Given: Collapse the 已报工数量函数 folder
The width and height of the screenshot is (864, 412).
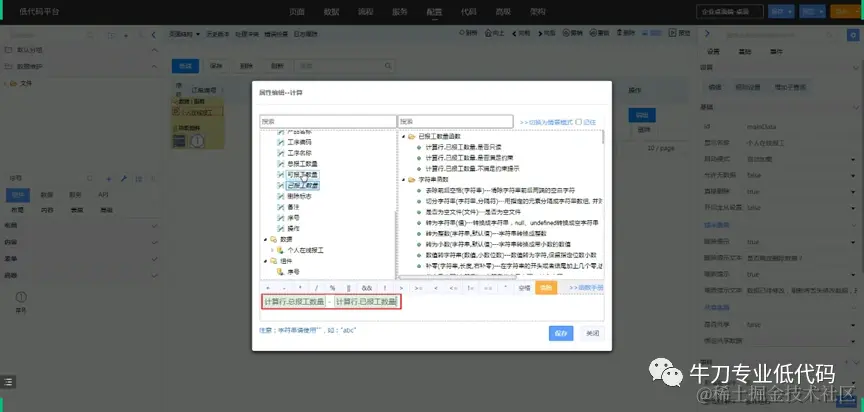Looking at the screenshot, I should tap(403, 137).
